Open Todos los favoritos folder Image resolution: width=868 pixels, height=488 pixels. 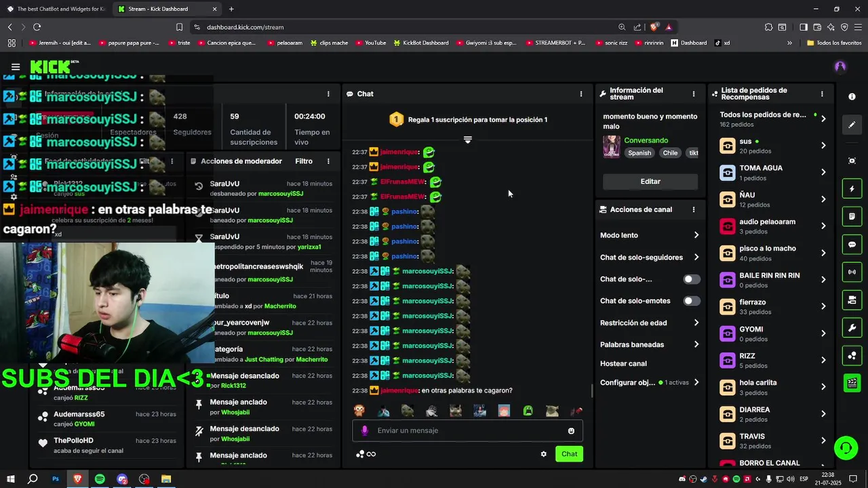(834, 43)
